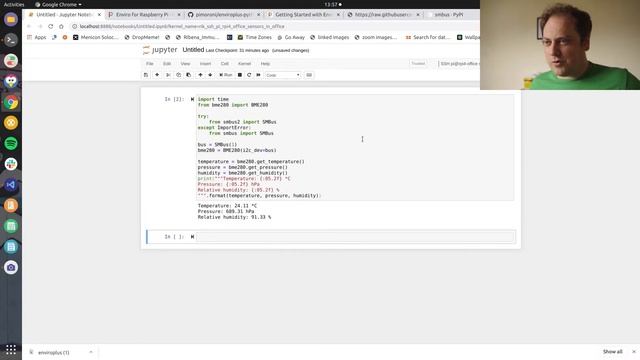Image resolution: width=640 pixels, height=360 pixels.
Task: Switch to the Enviro for Raspberry Pi tab
Action: [142, 14]
